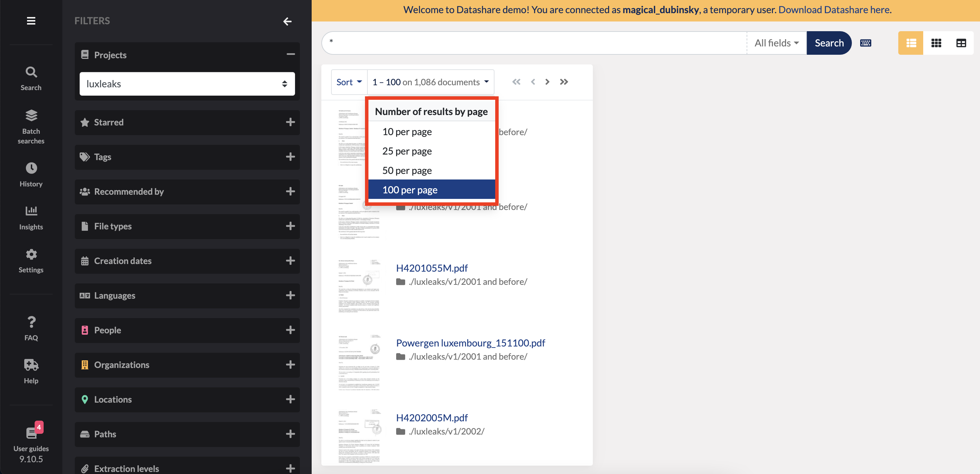Expand the Locations filter

tap(290, 400)
